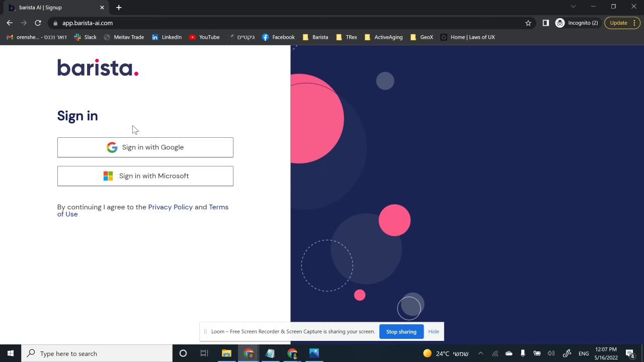
Task: Sign in with Microsoft
Action: pyautogui.click(x=145, y=176)
